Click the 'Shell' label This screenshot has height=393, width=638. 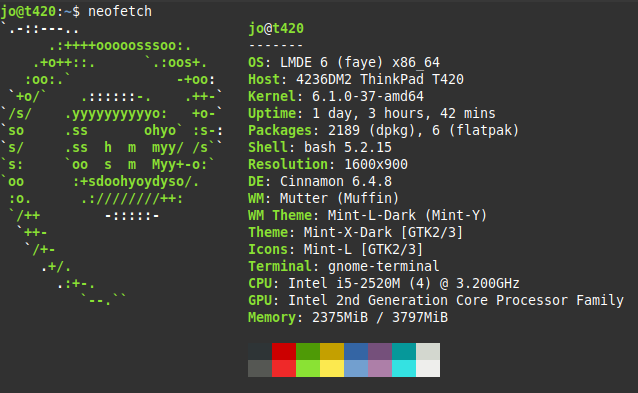point(268,147)
